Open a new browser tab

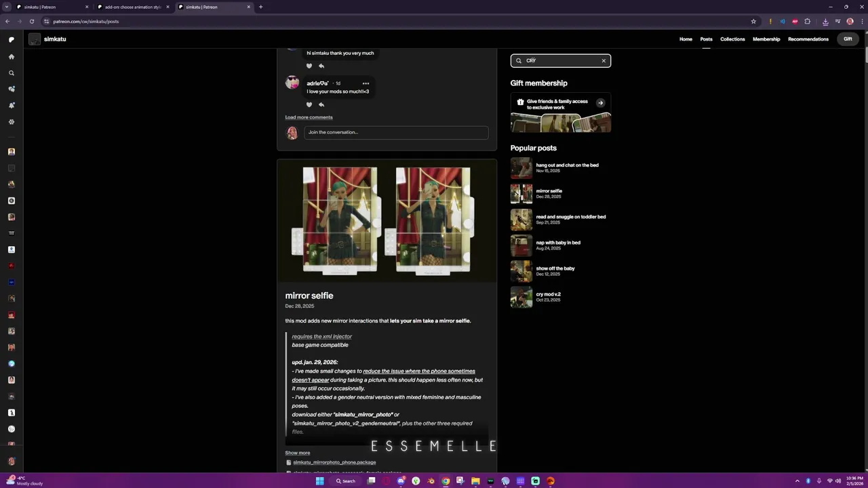point(260,7)
